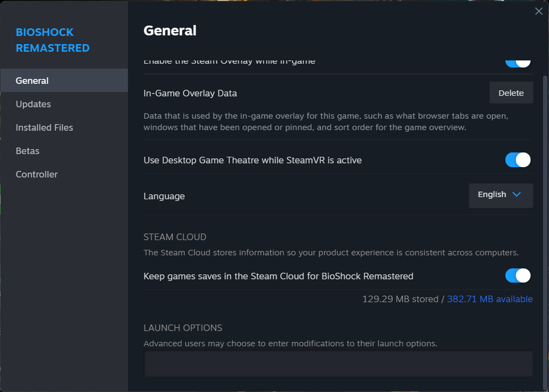The height and width of the screenshot is (392, 549).
Task: Click the 129.29 MB stored text
Action: pyautogui.click(x=400, y=299)
